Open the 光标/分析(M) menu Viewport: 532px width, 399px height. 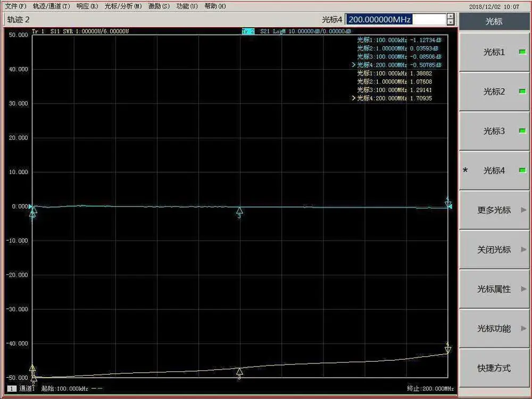coord(123,6)
